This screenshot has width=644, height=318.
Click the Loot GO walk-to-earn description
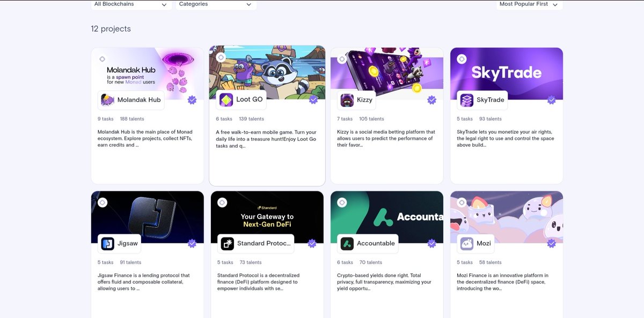pos(266,139)
